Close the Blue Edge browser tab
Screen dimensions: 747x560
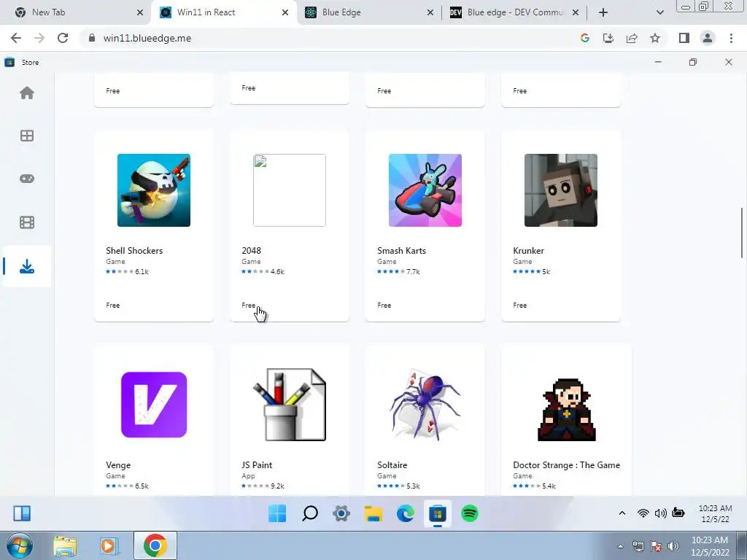point(430,12)
